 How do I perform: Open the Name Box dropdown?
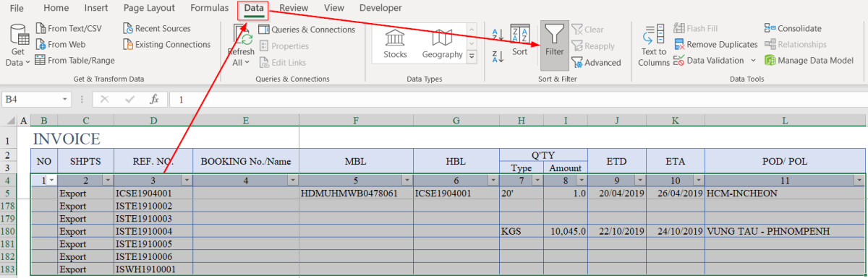65,99
